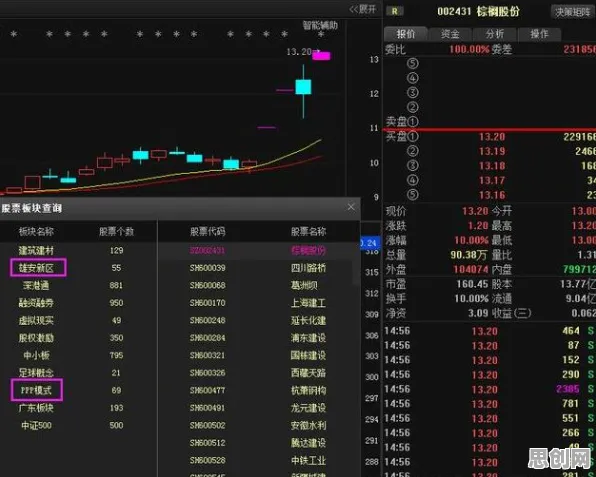Expand the panel via <<展开
The width and height of the screenshot is (596, 477).
pos(363,9)
